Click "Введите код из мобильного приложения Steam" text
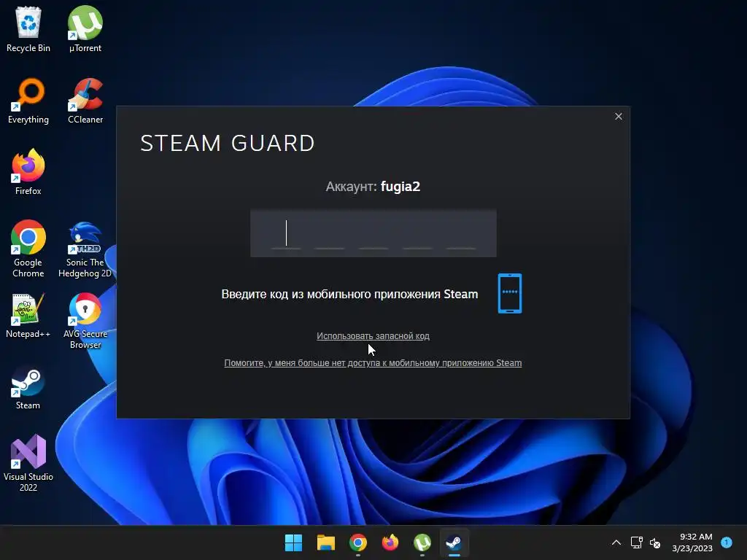 point(349,295)
